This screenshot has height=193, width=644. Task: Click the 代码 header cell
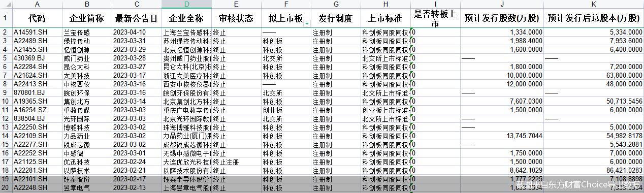pos(37,18)
